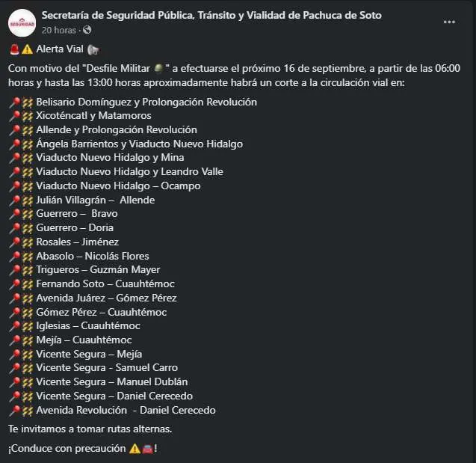Image resolution: width=476 pixels, height=463 pixels.
Task: Open the post's three-dot options menu
Action: (449, 22)
